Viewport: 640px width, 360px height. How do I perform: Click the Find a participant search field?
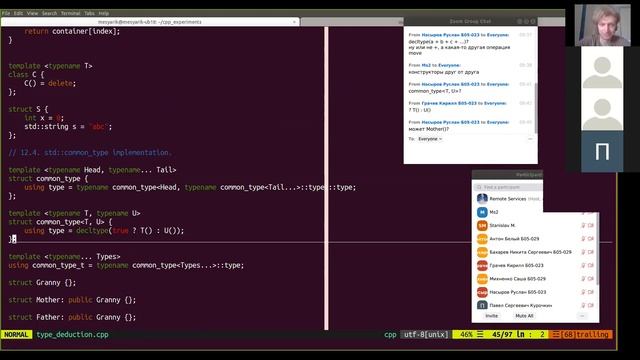(x=508, y=187)
